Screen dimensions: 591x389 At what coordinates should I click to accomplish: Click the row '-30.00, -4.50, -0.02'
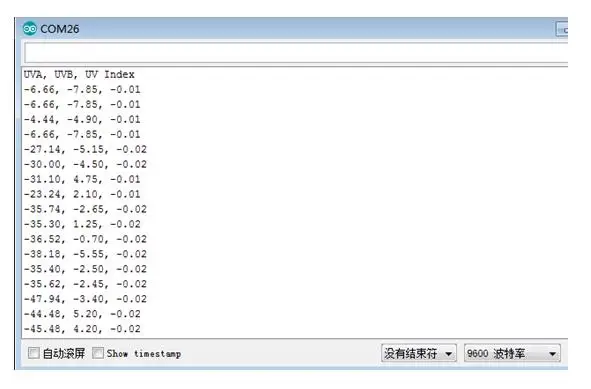click(85, 164)
